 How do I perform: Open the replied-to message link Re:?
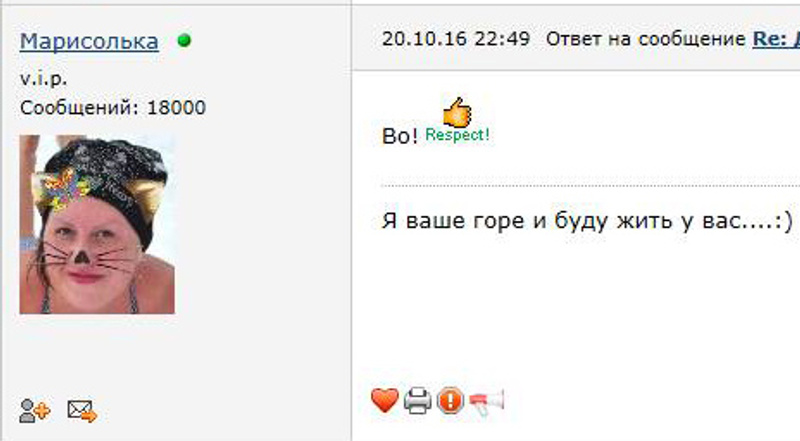pyautogui.click(x=776, y=39)
